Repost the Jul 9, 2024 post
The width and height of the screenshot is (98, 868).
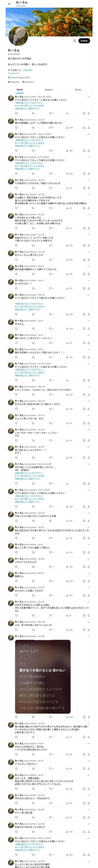[33, 174]
